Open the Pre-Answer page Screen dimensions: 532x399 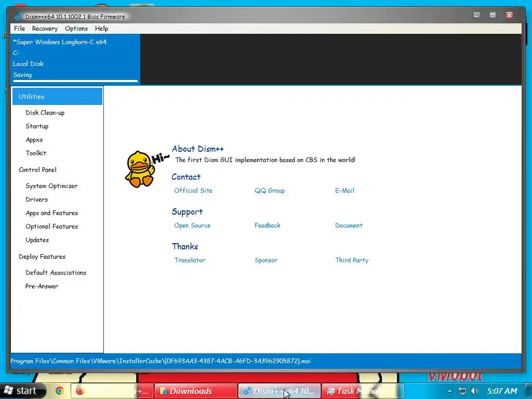coord(42,286)
